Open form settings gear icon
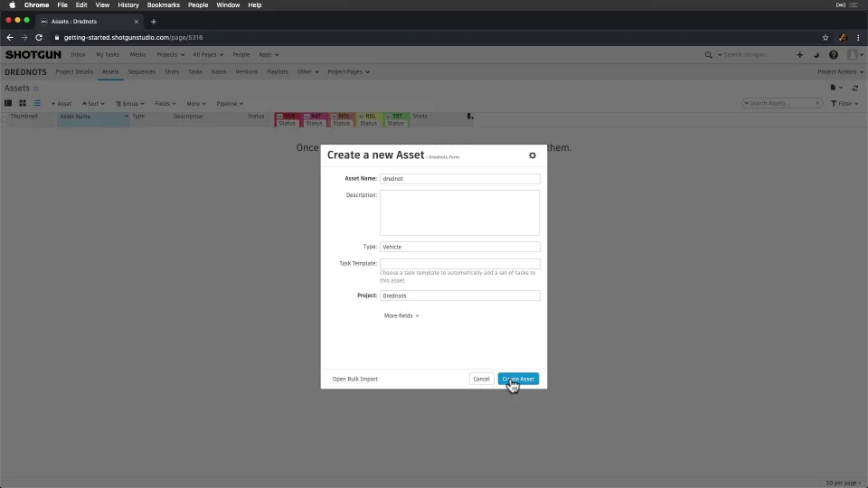This screenshot has height=488, width=868. point(532,155)
